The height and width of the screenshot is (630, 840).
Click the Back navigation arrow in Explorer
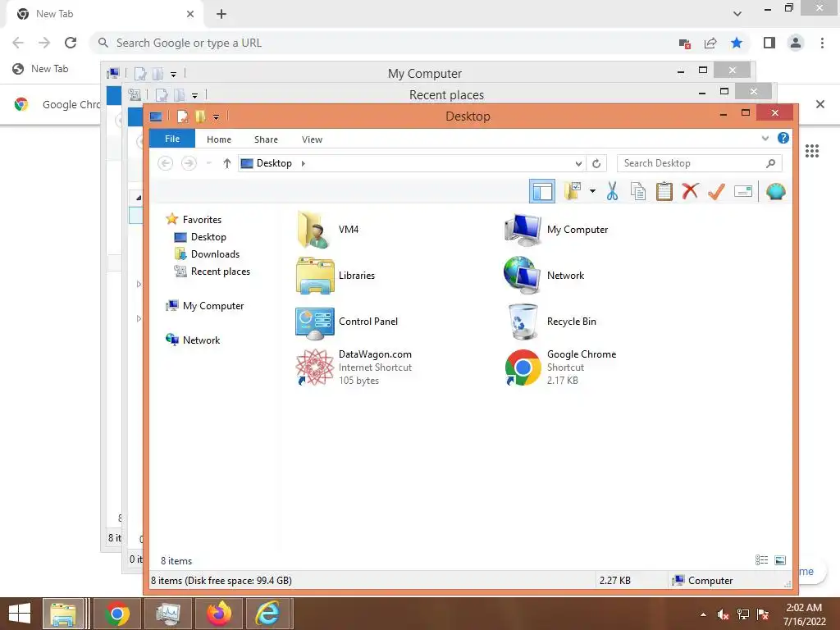coord(166,163)
